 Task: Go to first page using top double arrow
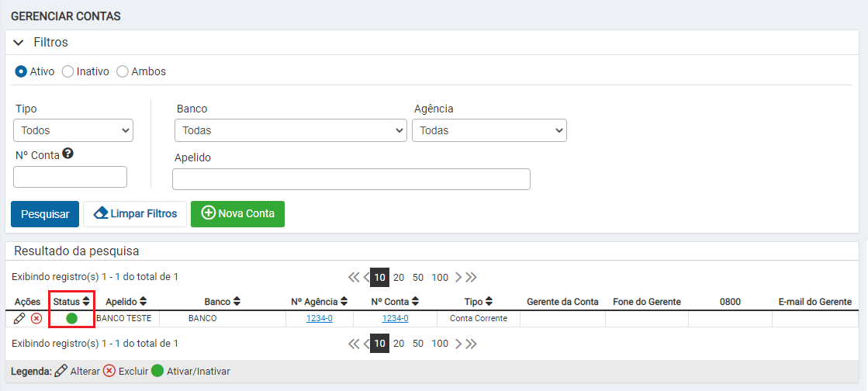point(354,278)
